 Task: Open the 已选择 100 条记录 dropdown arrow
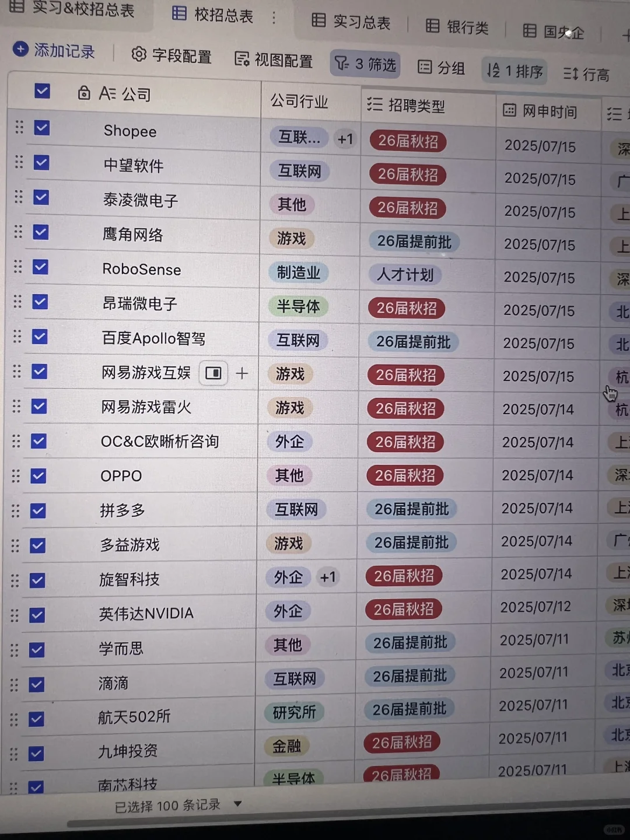237,803
